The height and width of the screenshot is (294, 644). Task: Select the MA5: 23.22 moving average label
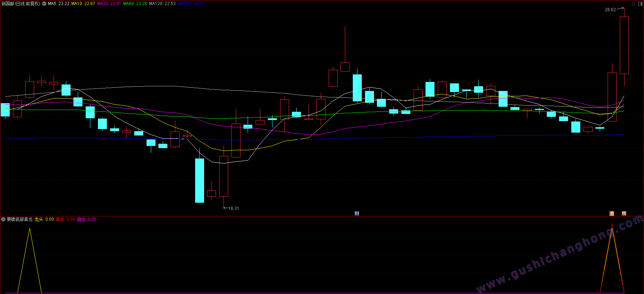tap(59, 4)
